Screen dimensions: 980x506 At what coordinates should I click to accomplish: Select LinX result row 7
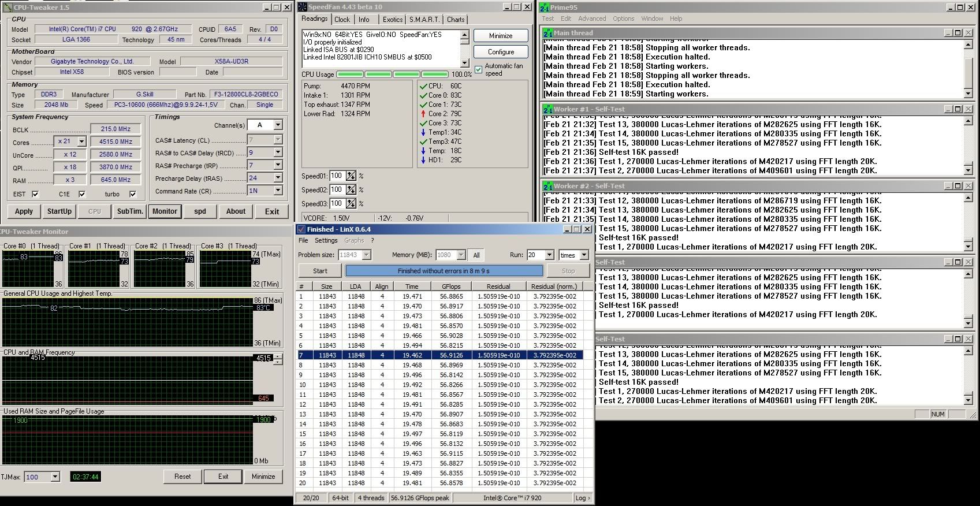(440, 355)
